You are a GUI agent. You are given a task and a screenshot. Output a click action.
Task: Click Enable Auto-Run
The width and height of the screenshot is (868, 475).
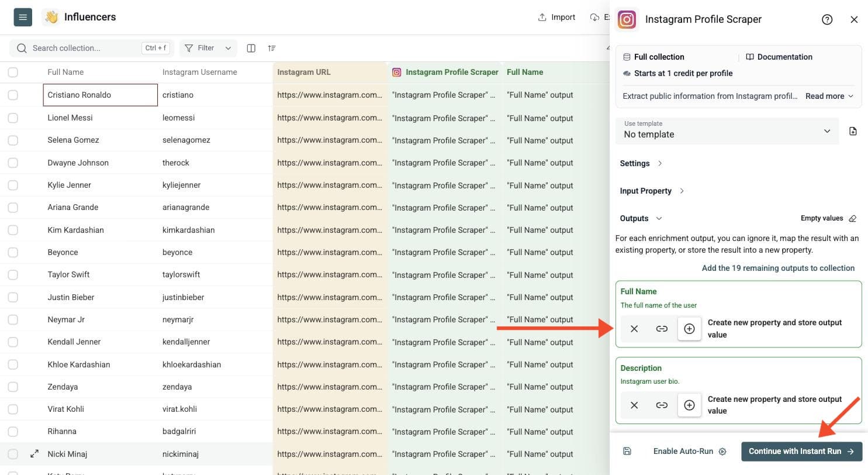690,451
